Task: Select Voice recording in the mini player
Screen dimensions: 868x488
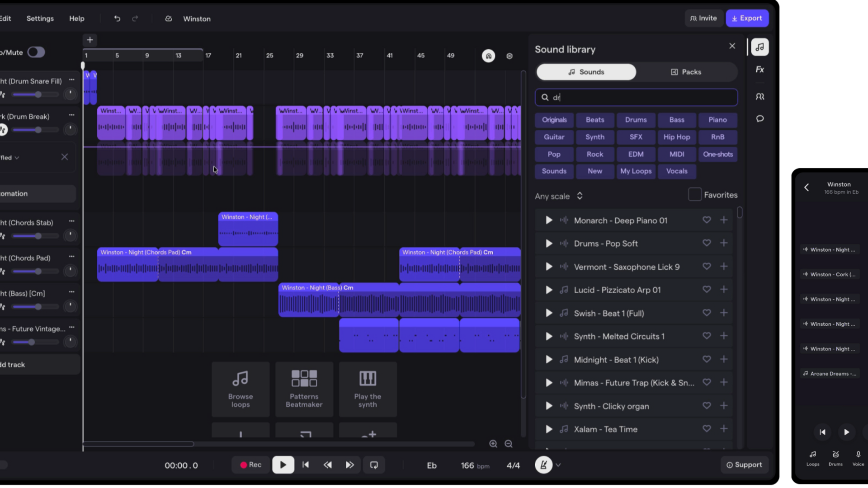Action: [x=858, y=458]
